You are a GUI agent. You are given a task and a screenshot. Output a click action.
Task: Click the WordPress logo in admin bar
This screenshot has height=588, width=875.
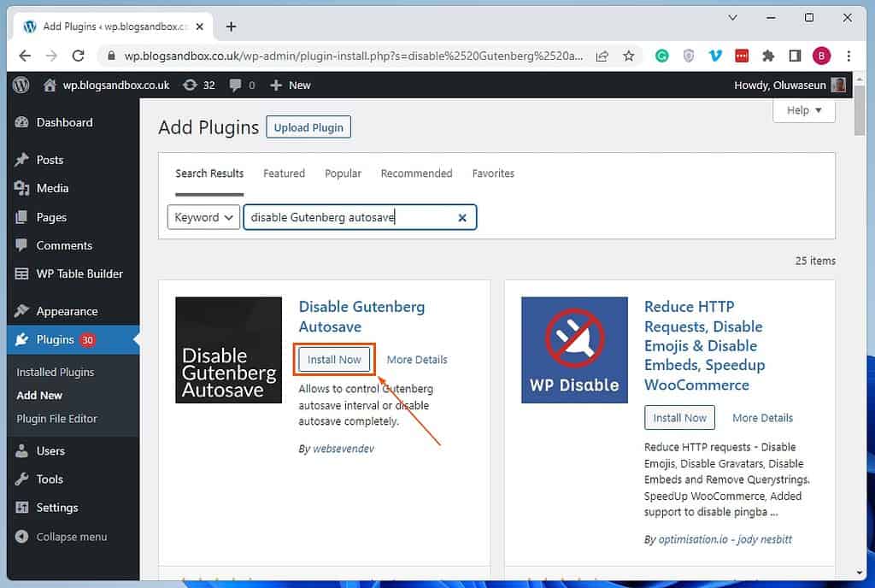pyautogui.click(x=21, y=85)
